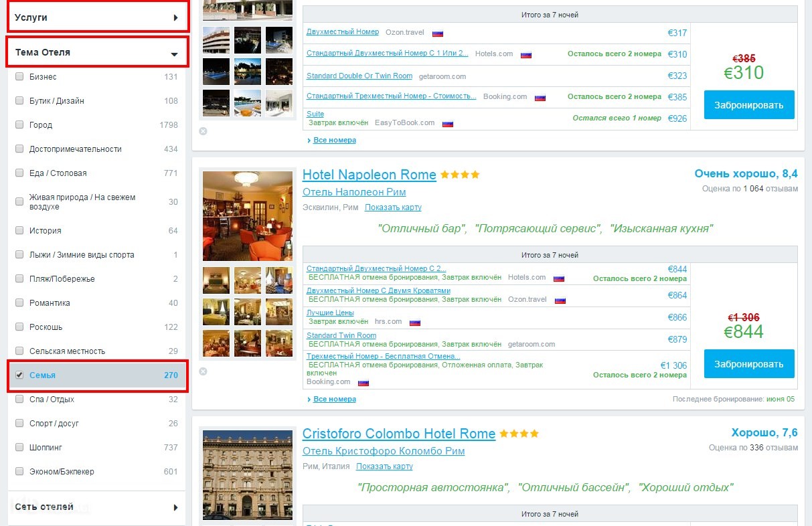Screen dimensions: 812x526
Task: Expand the Услуги filter section
Action: tap(98, 17)
